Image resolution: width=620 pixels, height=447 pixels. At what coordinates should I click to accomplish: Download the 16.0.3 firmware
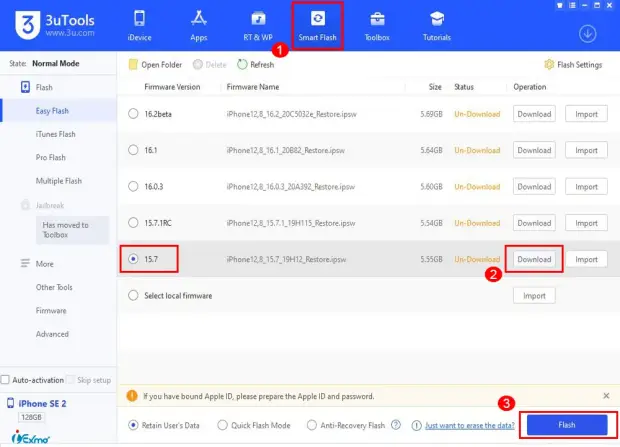534,186
